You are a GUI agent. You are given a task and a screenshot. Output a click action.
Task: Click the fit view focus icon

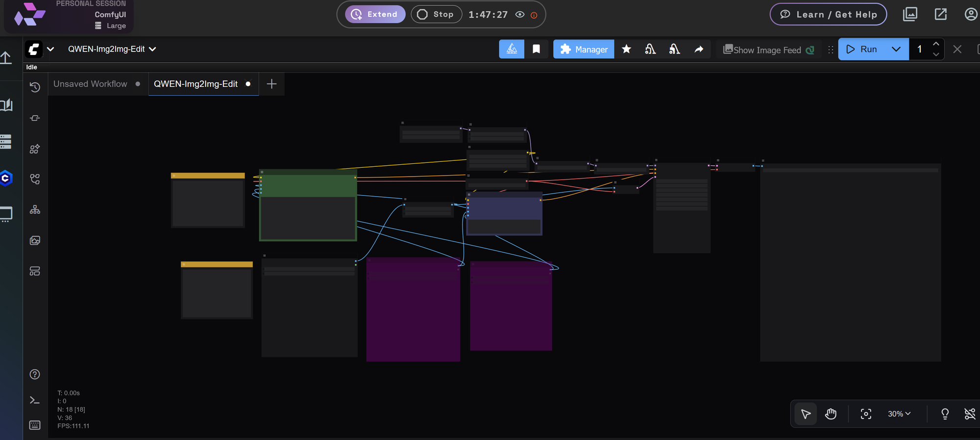click(x=866, y=414)
